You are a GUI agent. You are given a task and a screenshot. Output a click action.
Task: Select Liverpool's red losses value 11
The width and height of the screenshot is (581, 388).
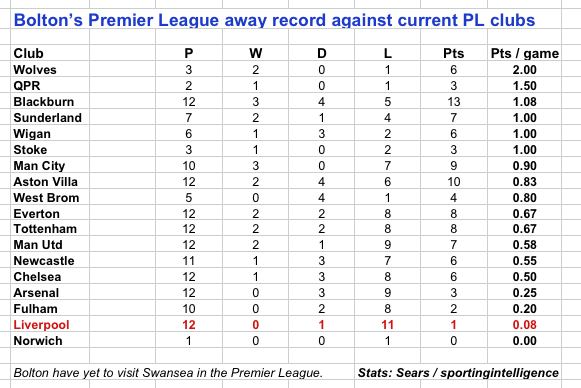388,325
